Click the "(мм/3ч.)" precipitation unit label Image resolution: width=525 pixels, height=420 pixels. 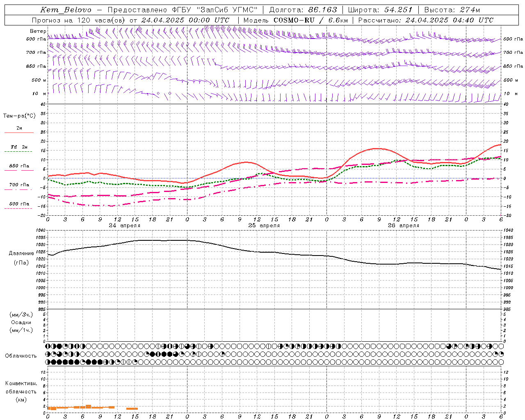pos(21,315)
